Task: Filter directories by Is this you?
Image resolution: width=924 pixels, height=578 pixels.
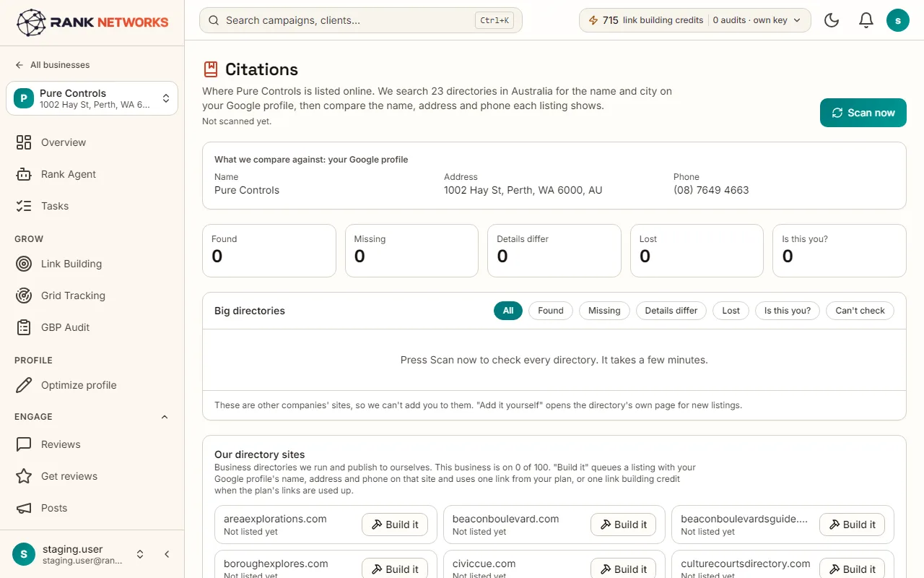Action: [788, 311]
